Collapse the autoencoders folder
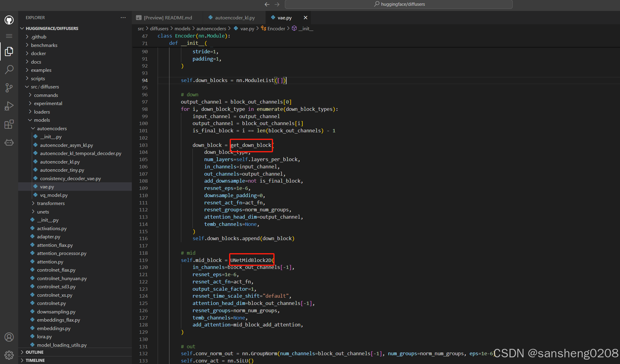The width and height of the screenshot is (620, 364). pos(52,128)
